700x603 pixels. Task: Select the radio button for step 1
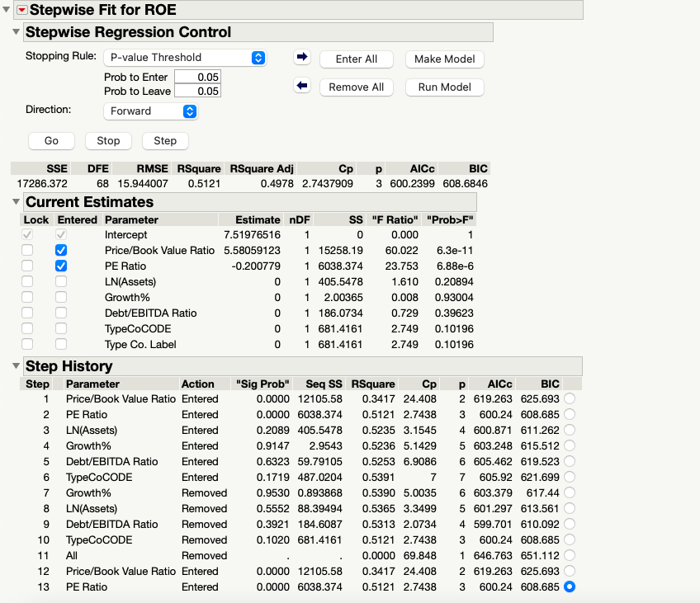point(569,398)
